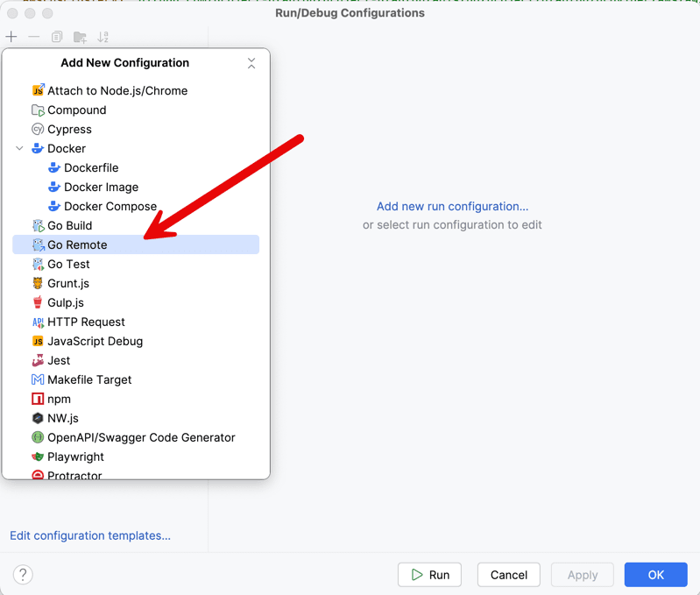Viewport: 700px width, 595px height.
Task: Select Go Build configuration type
Action: pos(136,225)
